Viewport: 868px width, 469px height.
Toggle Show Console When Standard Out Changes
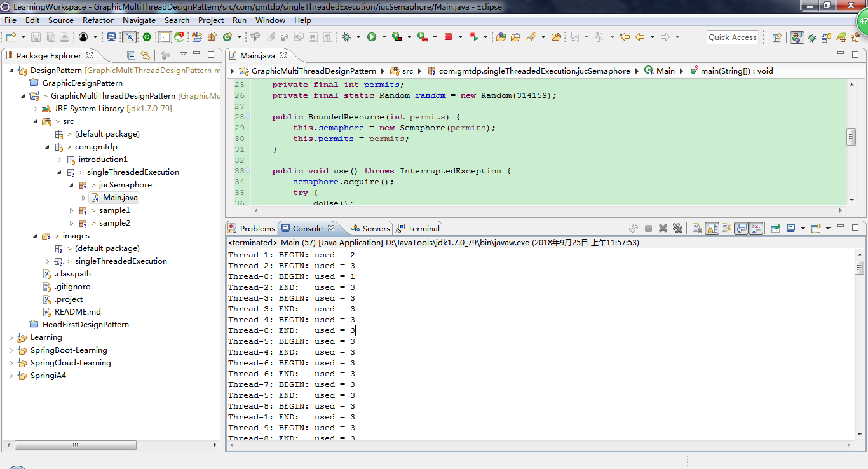click(x=741, y=228)
